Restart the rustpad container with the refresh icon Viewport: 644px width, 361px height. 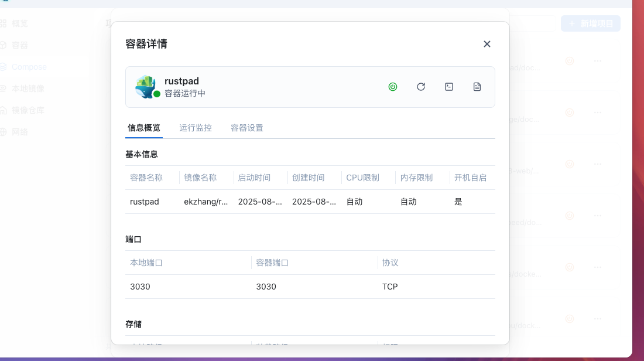421,87
